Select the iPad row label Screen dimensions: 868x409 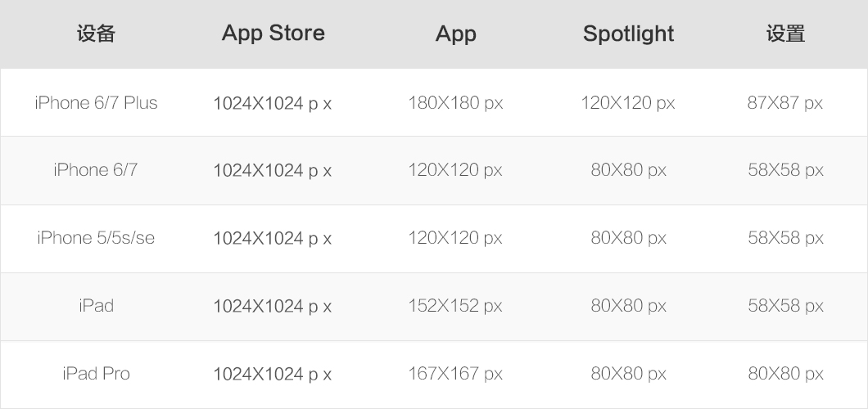point(96,306)
